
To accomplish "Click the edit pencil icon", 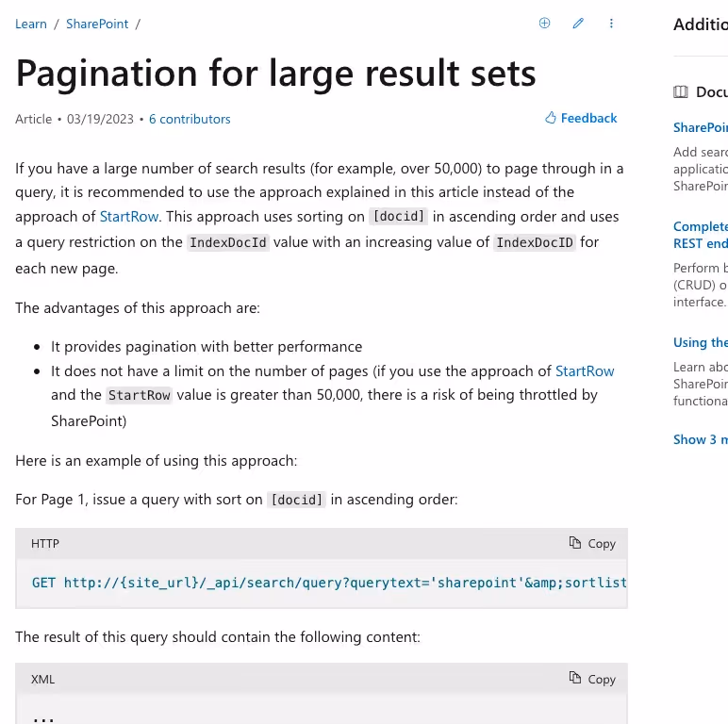I will (578, 24).
